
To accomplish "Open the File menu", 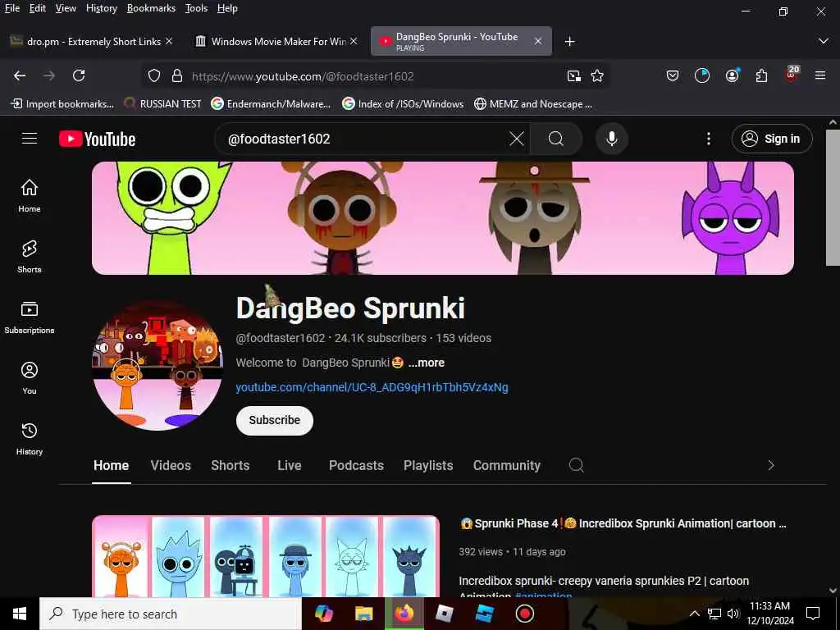I will click(11, 8).
